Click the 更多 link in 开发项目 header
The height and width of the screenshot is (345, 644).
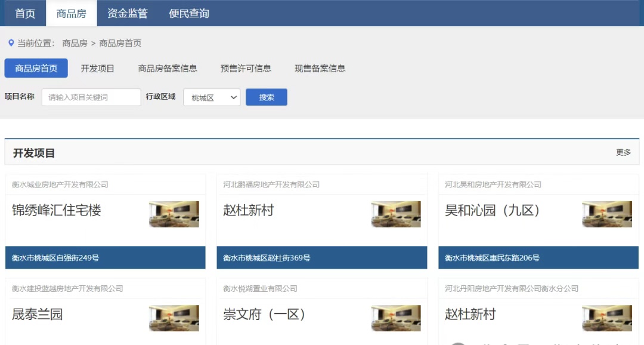623,152
